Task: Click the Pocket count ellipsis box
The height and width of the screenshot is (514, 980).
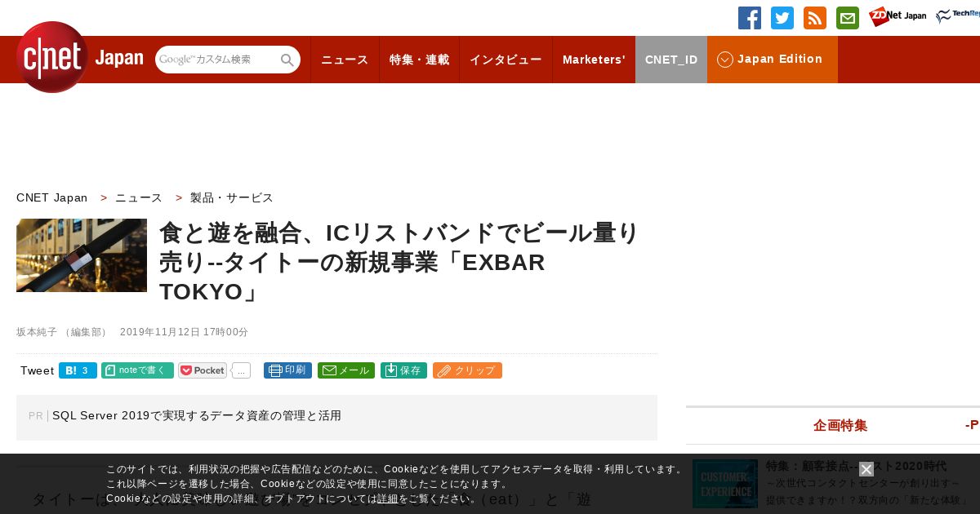Action: 241,370
